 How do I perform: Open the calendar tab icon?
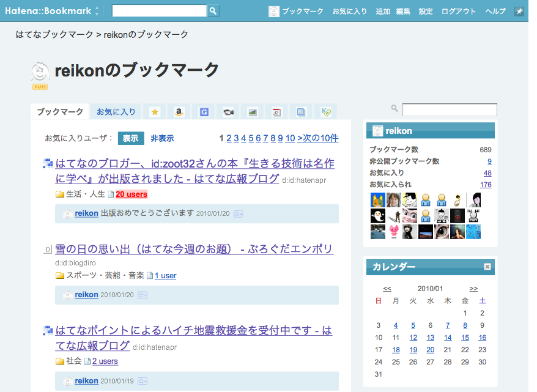click(x=276, y=112)
